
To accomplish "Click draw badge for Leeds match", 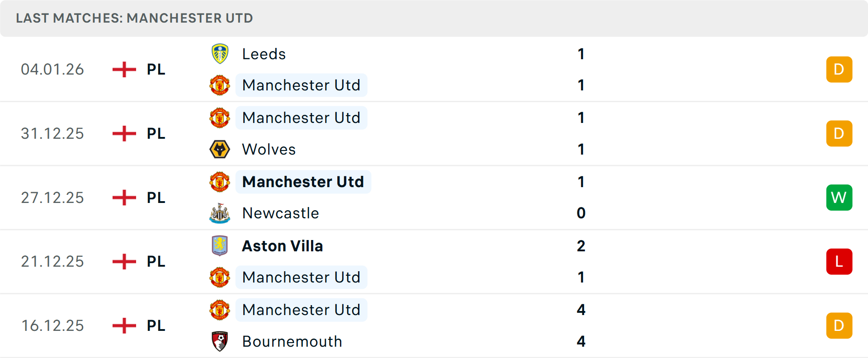I will (839, 70).
